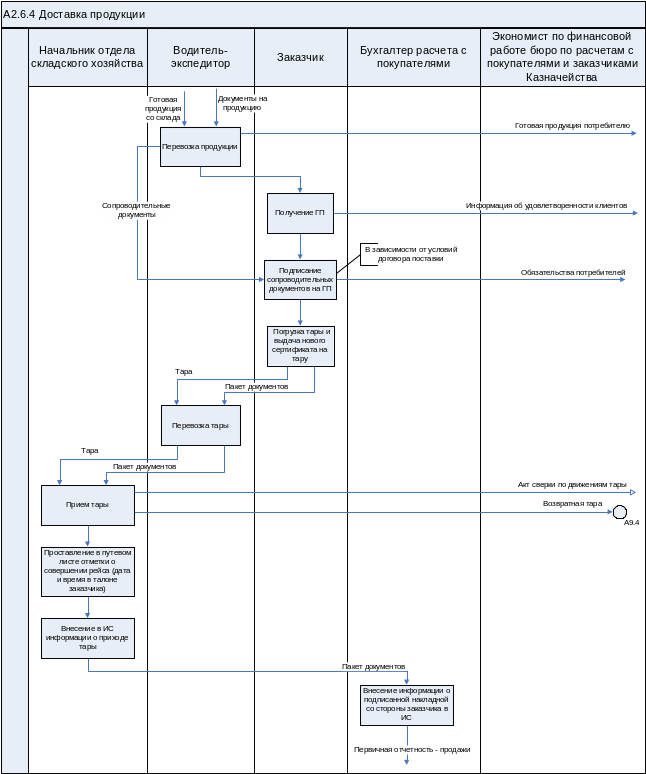Select the label 'Возвратная тара'
Screen dimensions: 646x774
click(x=572, y=503)
